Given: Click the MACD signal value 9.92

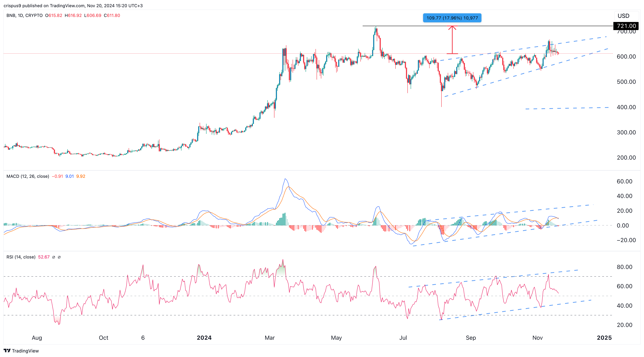Looking at the screenshot, I should (x=81, y=176).
